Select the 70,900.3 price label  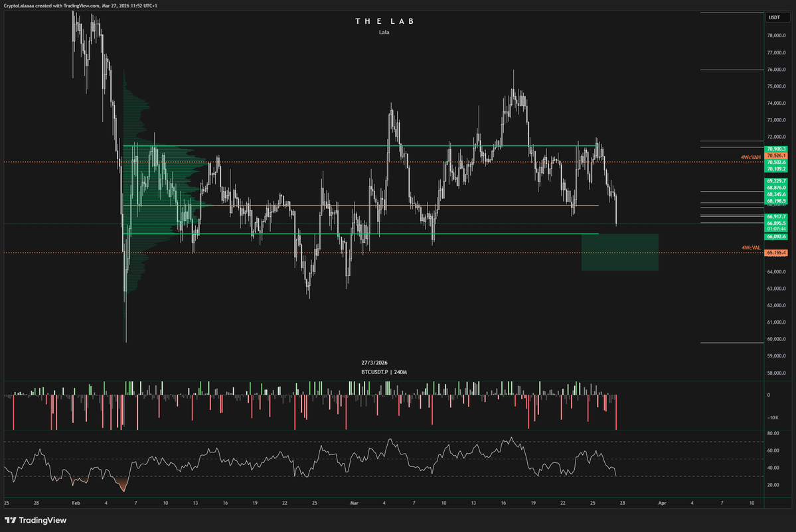[x=776, y=149]
